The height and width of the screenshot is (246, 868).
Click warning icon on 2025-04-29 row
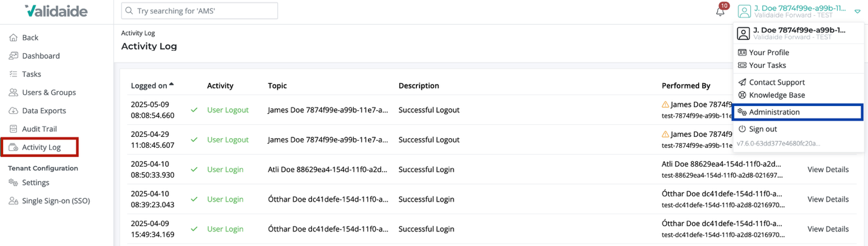665,135
